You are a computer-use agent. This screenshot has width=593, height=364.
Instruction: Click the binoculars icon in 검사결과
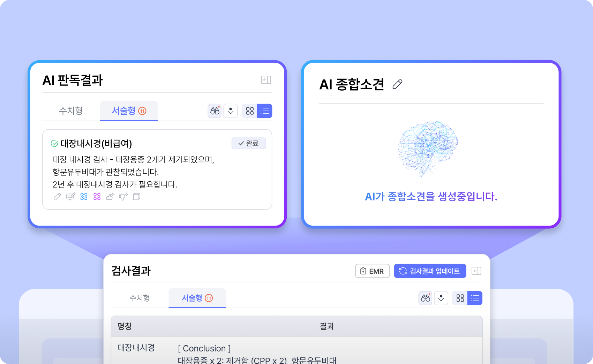point(426,298)
